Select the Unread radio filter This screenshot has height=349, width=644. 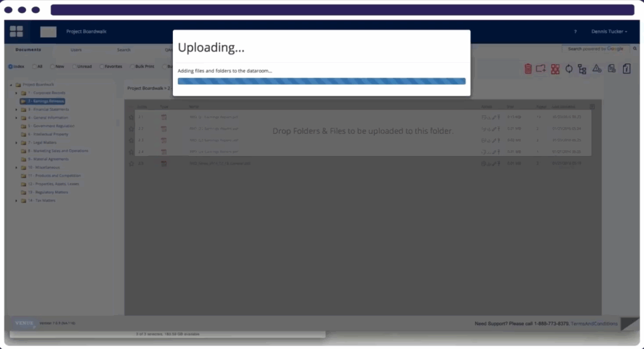coord(75,66)
